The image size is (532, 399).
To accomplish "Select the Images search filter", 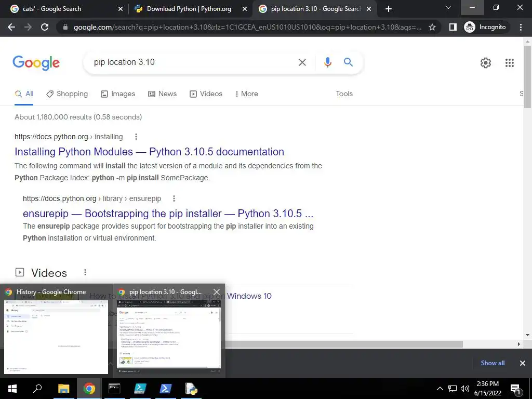I will tap(118, 94).
